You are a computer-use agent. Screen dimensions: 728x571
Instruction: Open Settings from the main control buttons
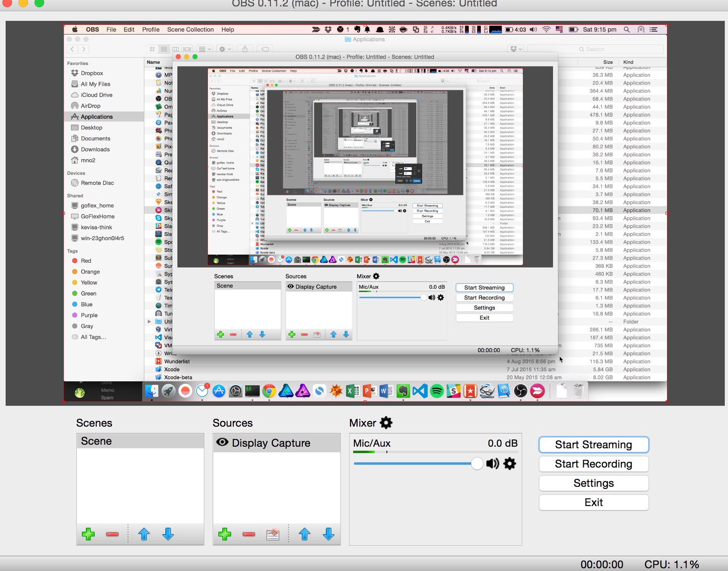point(594,483)
